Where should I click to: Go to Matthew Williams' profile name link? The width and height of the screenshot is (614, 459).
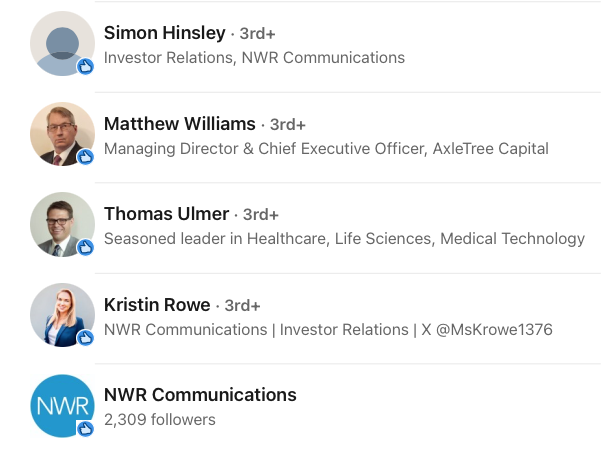click(180, 124)
